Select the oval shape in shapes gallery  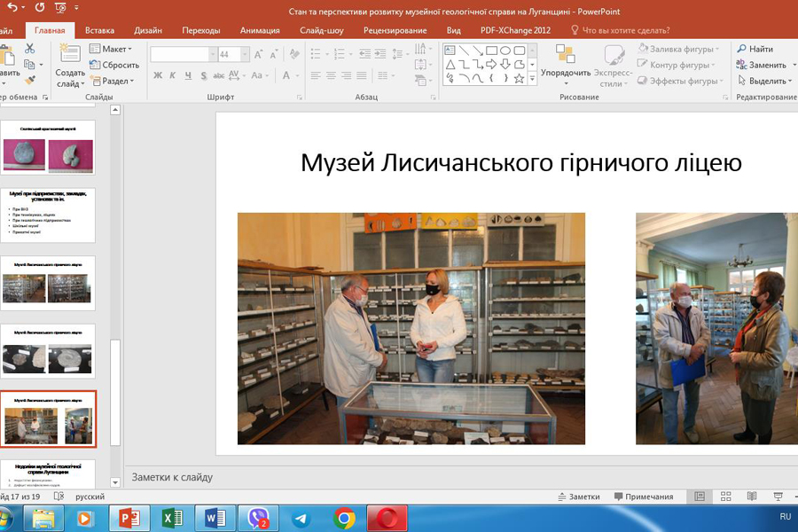coord(505,51)
